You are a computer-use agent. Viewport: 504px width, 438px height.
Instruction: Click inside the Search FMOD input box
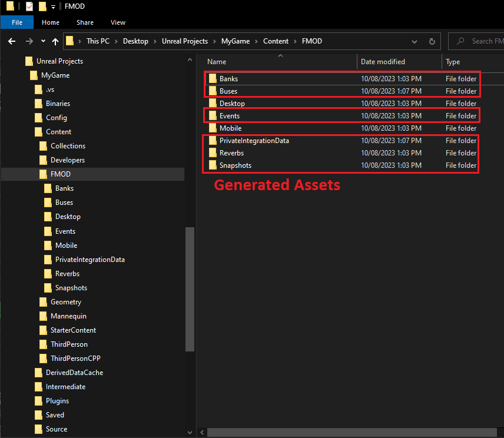pyautogui.click(x=484, y=41)
